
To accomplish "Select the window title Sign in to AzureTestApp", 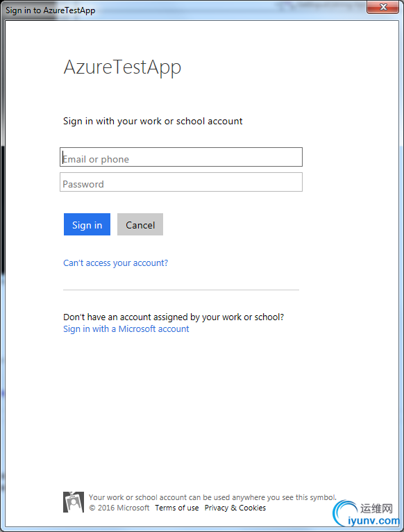I will [51, 10].
